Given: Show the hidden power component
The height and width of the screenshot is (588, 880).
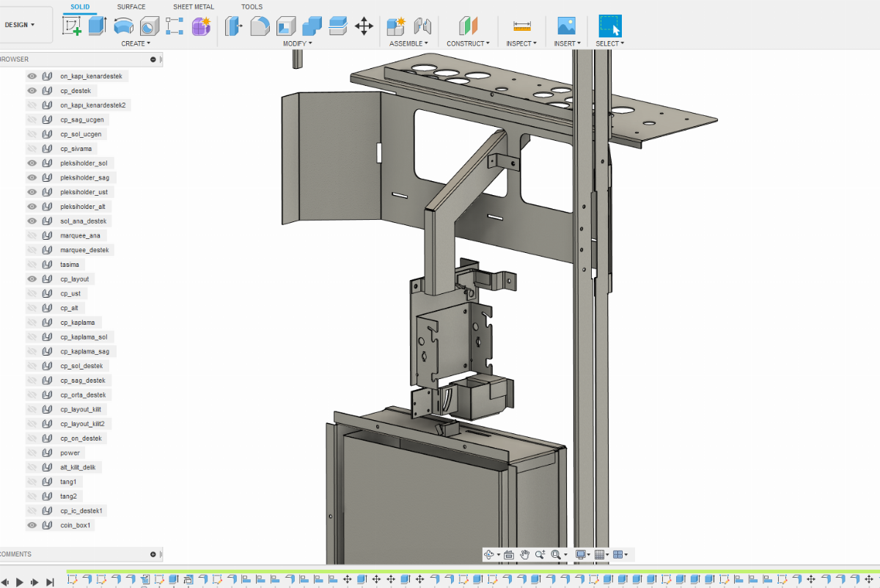Looking at the screenshot, I should point(32,453).
